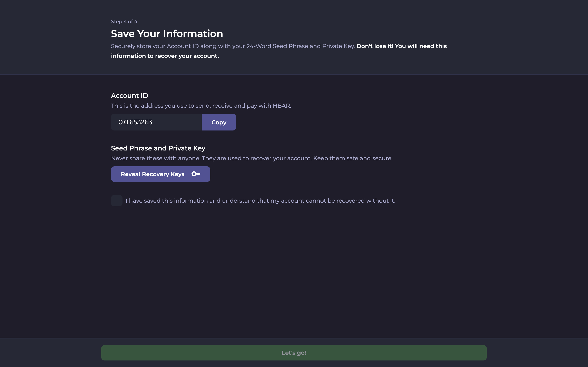Click the 'Seed Phrase and Private Key' title

tap(158, 148)
